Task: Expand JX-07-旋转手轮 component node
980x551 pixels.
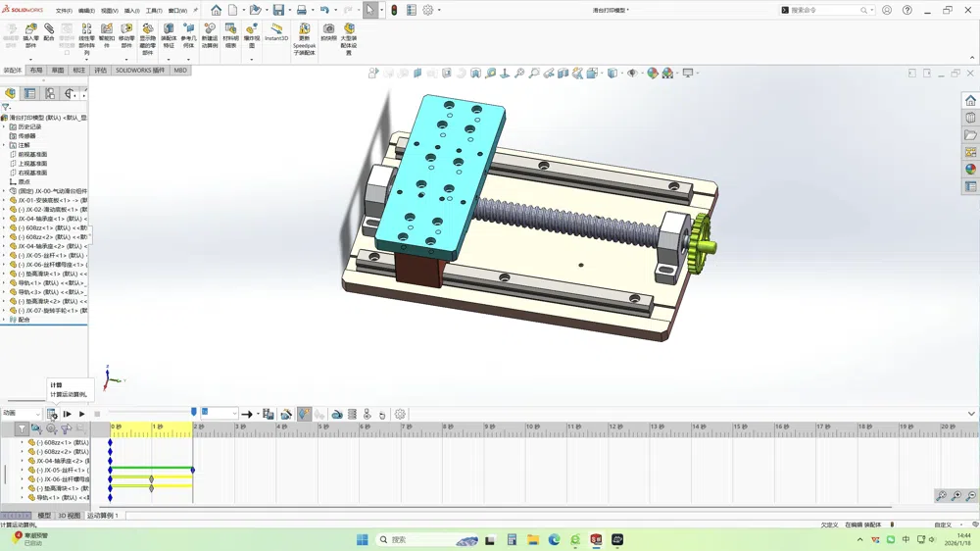Action: [4, 310]
